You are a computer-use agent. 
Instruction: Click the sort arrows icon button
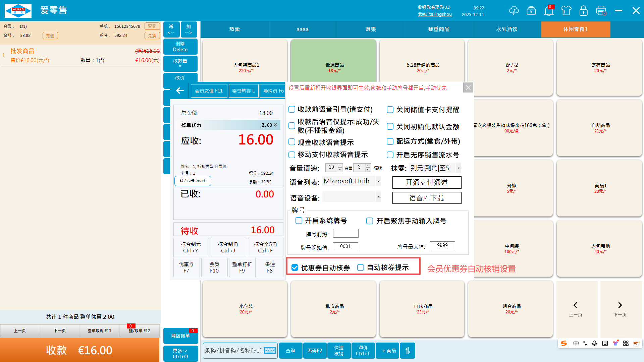click(x=408, y=351)
